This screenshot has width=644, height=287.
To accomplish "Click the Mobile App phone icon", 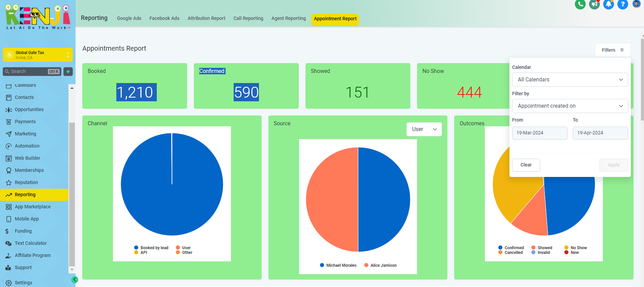I will (9, 219).
